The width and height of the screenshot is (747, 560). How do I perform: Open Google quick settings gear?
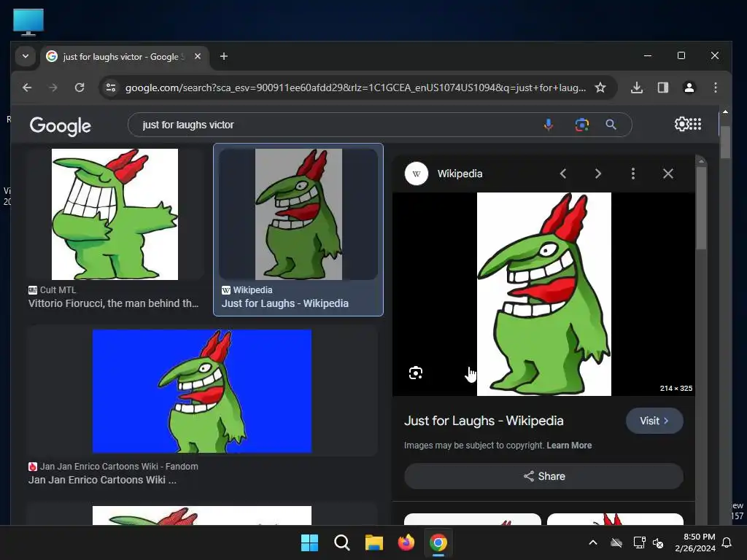tap(681, 124)
